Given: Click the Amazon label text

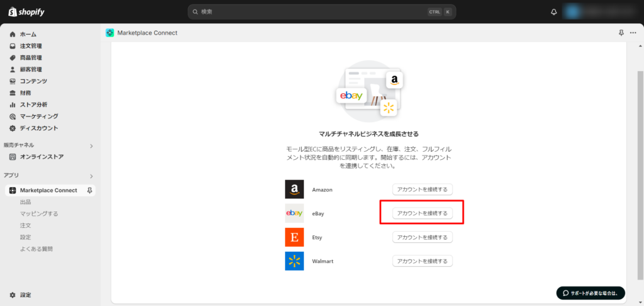Looking at the screenshot, I should 322,190.
